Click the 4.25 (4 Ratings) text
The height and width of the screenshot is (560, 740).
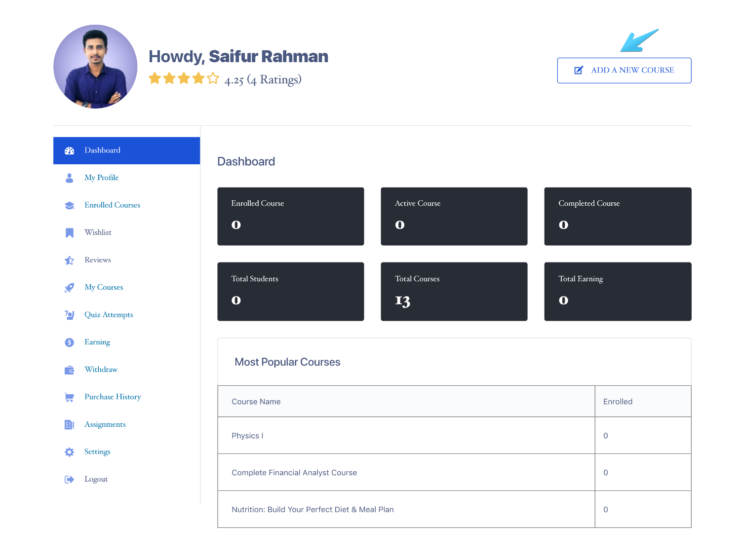[x=263, y=80]
